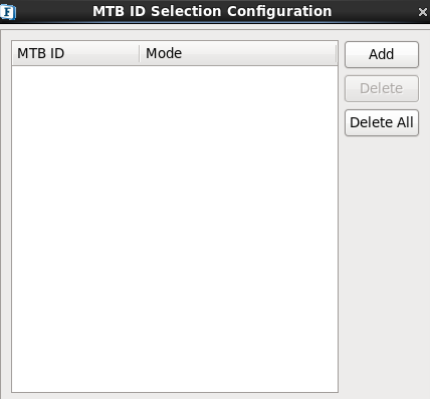Add a new MTB ID entry
430x399 pixels.
381,54
